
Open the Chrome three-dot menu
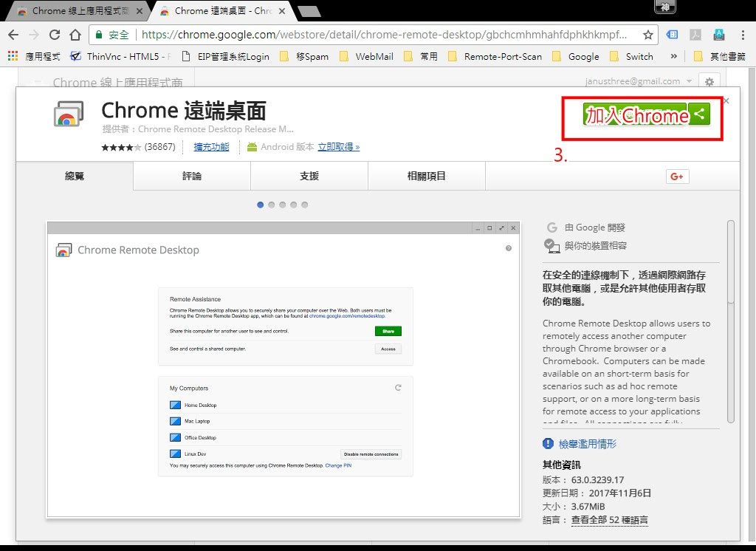(743, 35)
